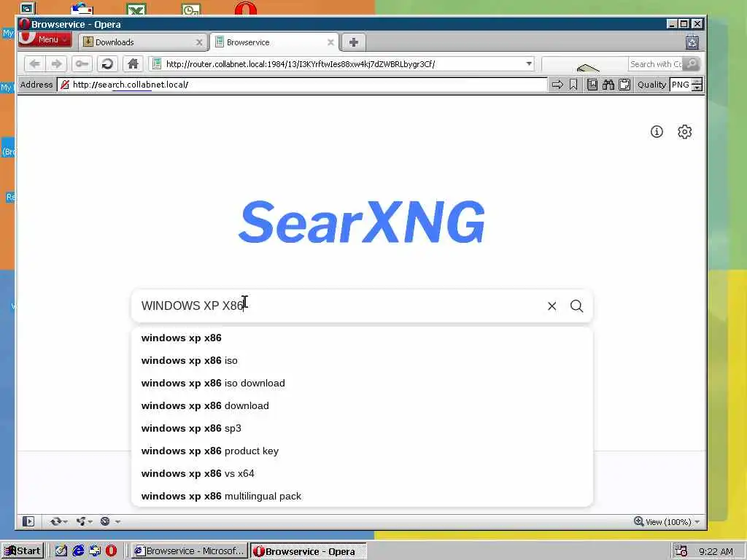Select suggestion 'windows xp x86 iso download'
This screenshot has height=560, width=747.
(x=362, y=384)
